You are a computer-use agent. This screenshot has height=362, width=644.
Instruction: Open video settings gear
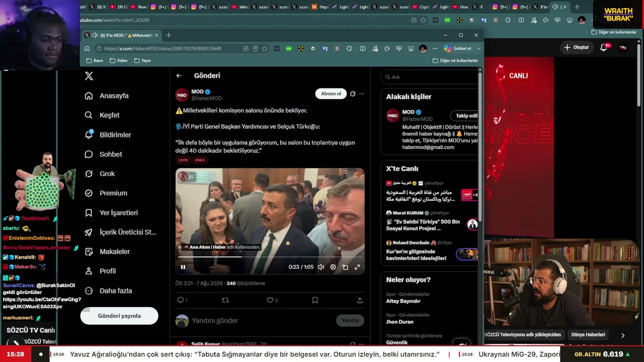(x=333, y=267)
